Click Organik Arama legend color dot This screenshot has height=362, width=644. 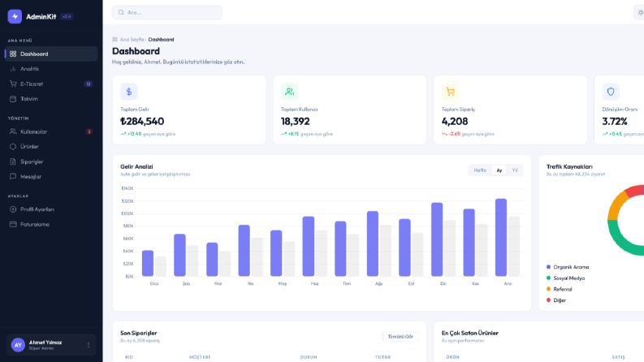tap(548, 267)
